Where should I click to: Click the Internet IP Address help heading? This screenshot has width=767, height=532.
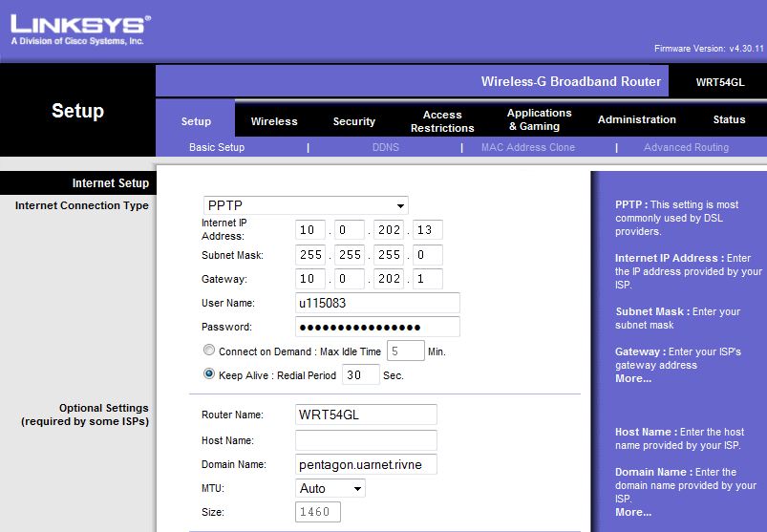point(670,258)
